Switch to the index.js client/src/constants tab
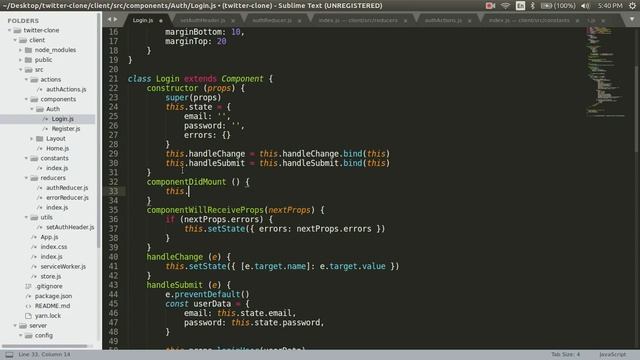 click(529, 20)
